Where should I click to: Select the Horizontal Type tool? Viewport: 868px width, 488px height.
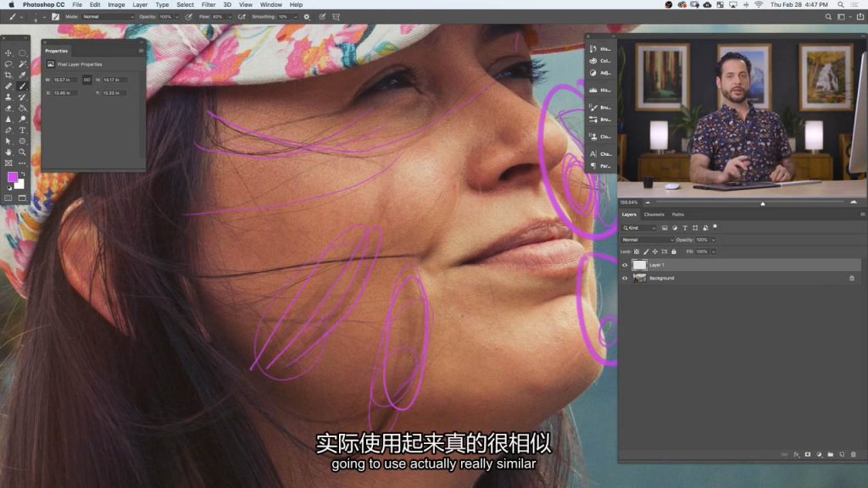point(22,130)
